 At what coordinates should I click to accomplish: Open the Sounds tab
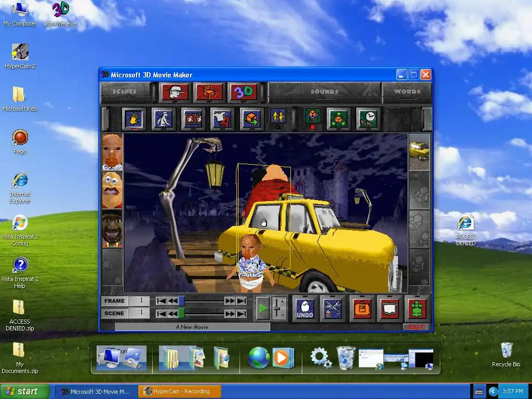click(324, 91)
